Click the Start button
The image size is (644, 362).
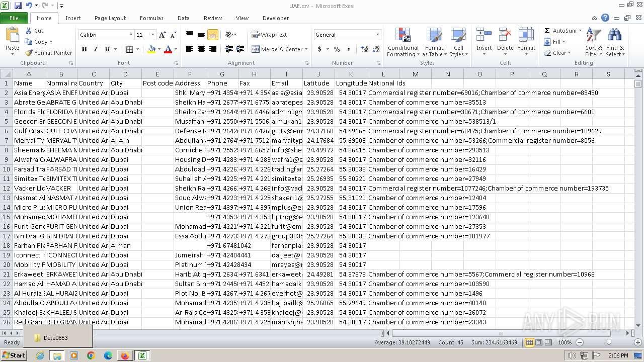pyautogui.click(x=14, y=355)
